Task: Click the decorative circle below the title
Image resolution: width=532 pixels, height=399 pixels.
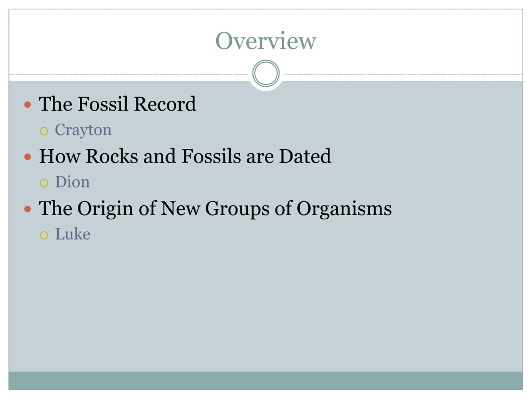Action: coord(266,73)
